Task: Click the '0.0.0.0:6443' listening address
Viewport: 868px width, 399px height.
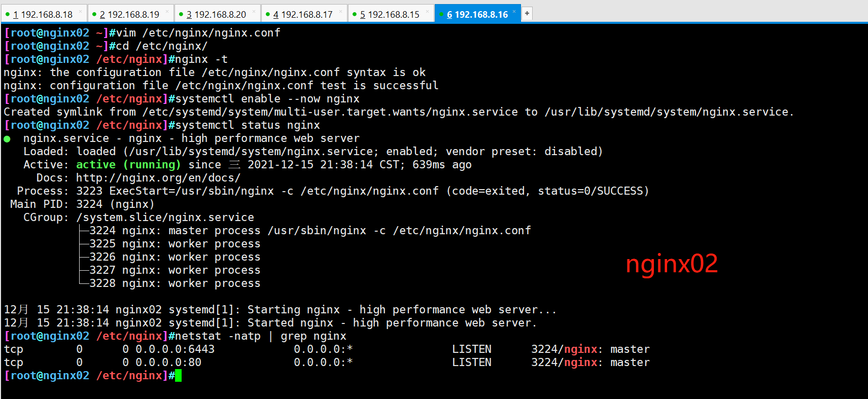Action: [175, 349]
